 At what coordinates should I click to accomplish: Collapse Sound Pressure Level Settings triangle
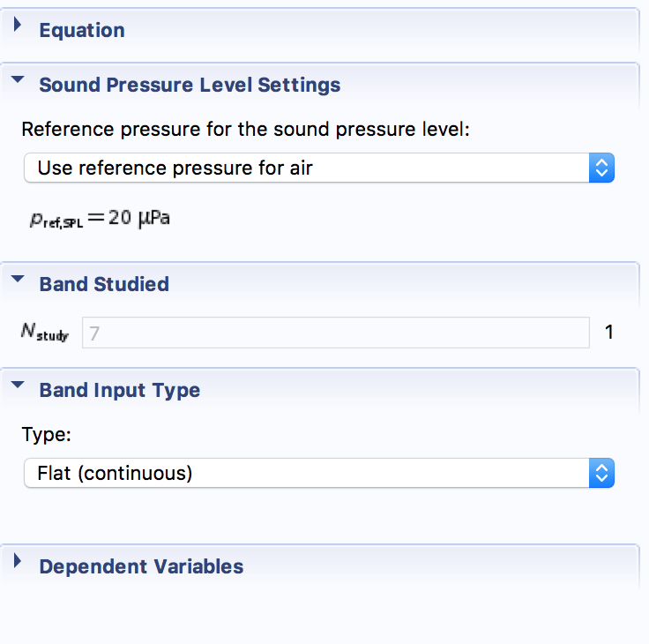[18, 82]
